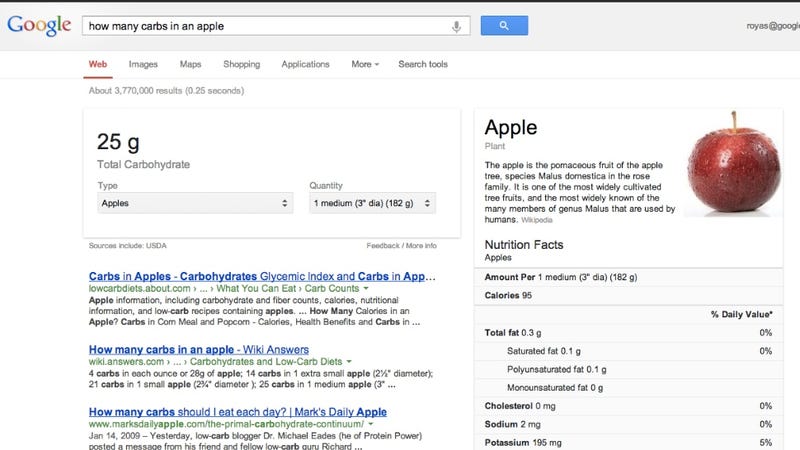800x450 pixels.
Task: Click the 25 g carbohydrate answer
Action: point(118,142)
